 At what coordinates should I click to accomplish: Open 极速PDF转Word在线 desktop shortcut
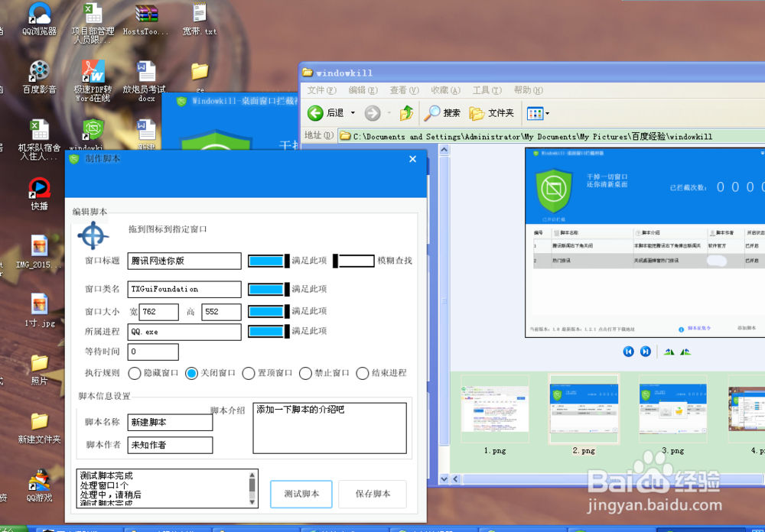pos(93,80)
